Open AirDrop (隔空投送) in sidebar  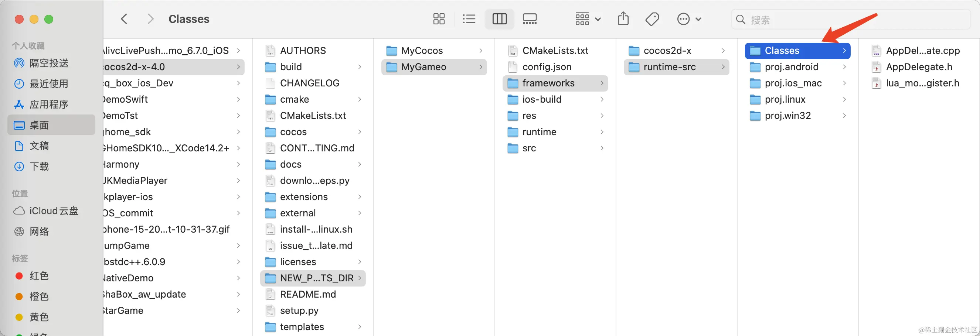click(51, 63)
